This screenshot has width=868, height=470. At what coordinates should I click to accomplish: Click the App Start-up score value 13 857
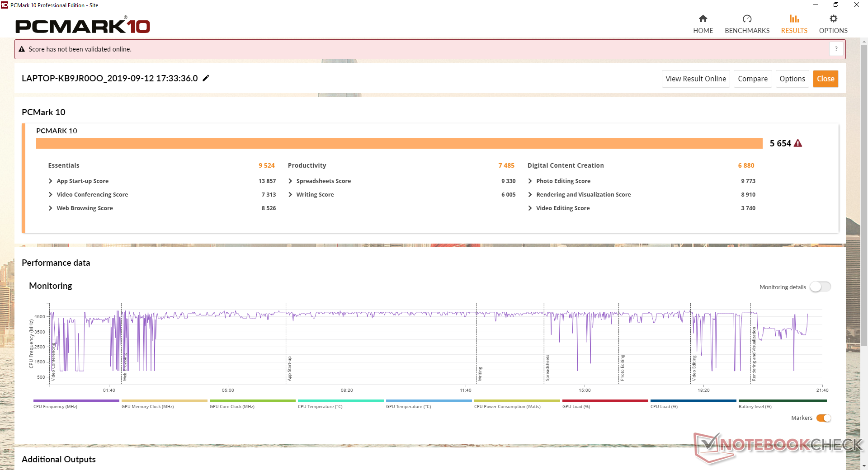click(267, 181)
